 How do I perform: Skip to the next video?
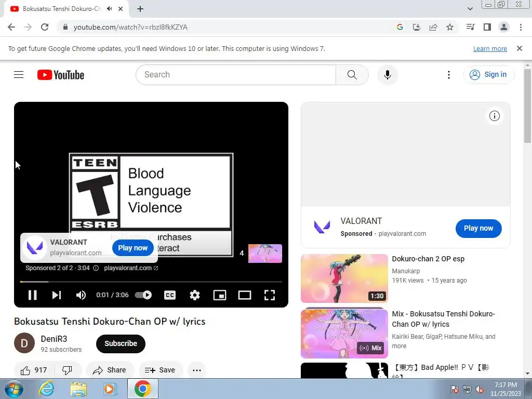57,295
